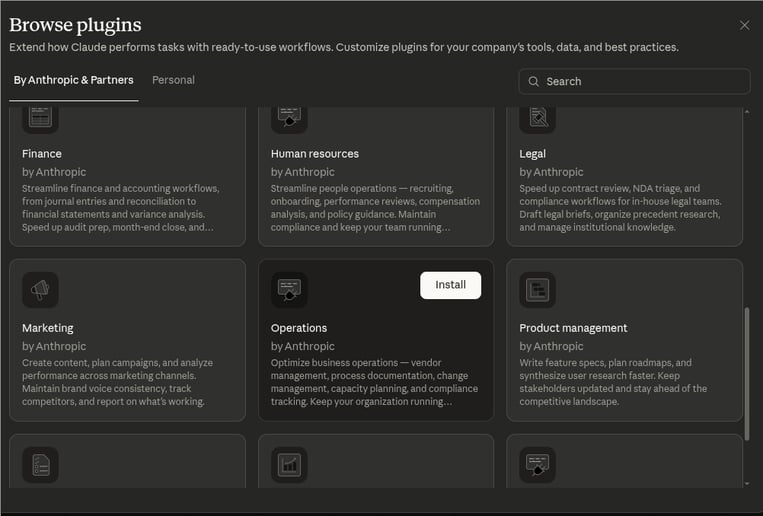Click the checklist icon in bottom-left card

click(40, 465)
